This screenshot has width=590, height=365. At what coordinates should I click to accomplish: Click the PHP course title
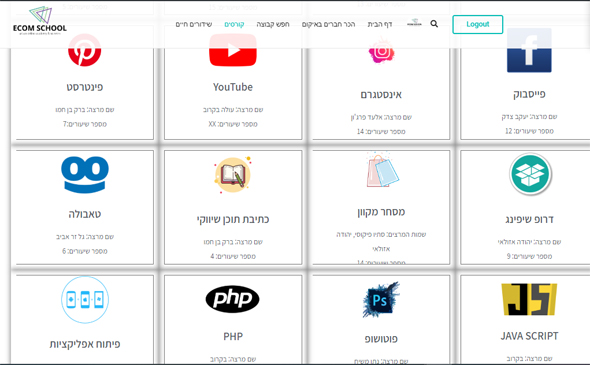pos(233,336)
